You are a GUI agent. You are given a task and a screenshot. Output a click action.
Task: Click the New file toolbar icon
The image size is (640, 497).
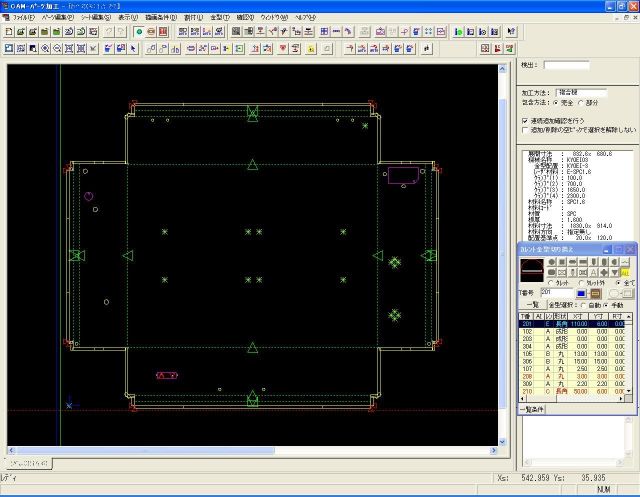click(x=9, y=32)
